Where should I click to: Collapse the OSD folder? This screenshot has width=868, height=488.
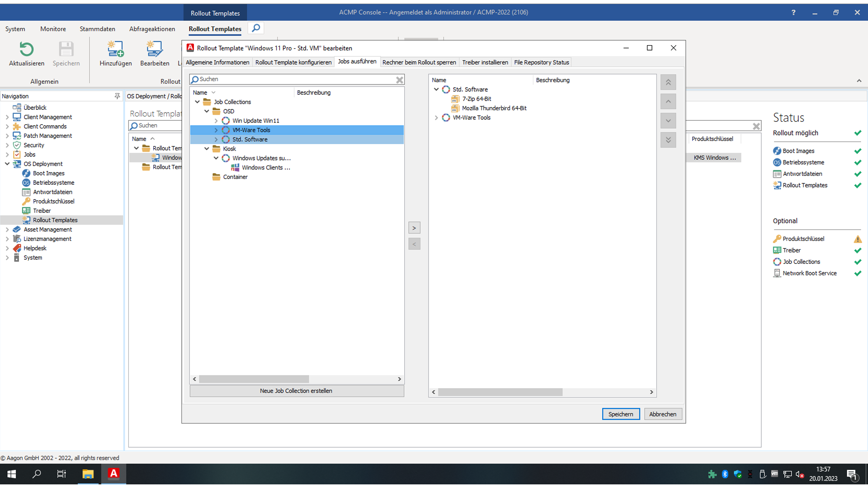click(207, 111)
